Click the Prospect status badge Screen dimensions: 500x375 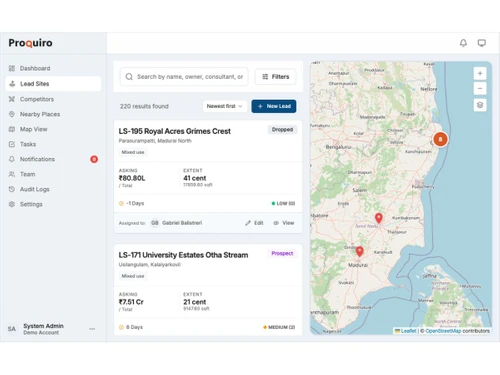click(282, 253)
